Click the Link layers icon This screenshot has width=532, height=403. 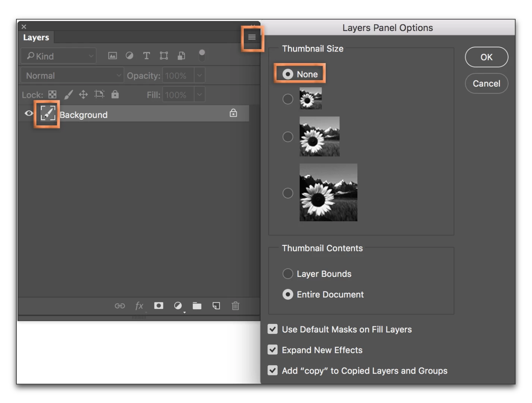pos(120,306)
